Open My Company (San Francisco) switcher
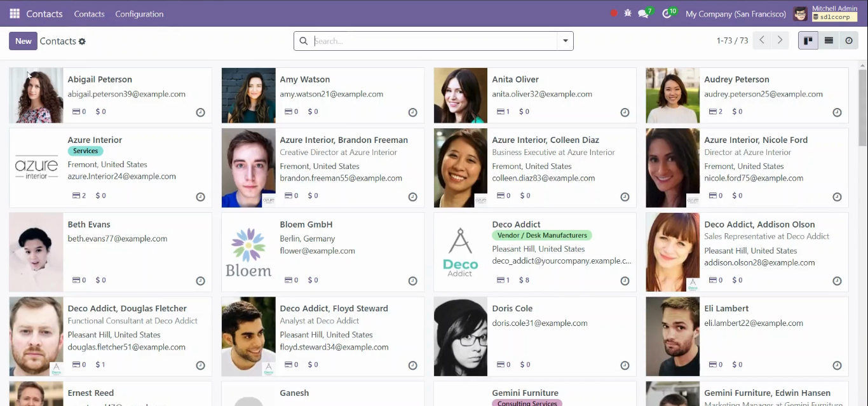This screenshot has width=868, height=406. (736, 13)
